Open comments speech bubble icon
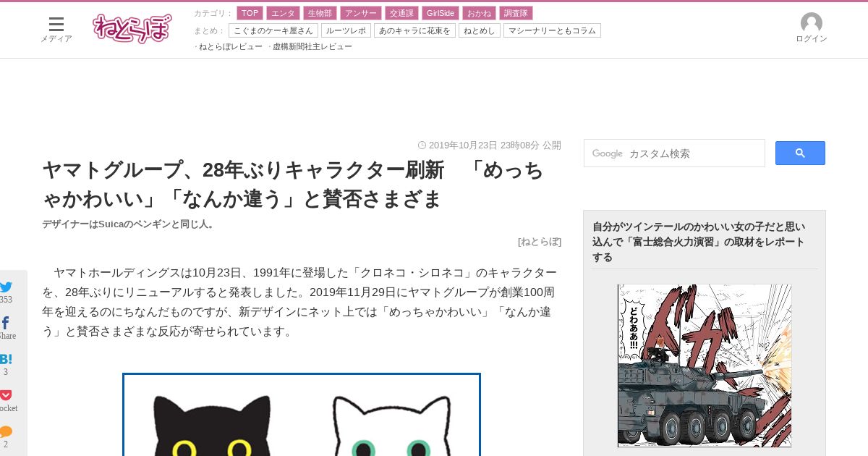This screenshot has width=868, height=456. (x=6, y=431)
